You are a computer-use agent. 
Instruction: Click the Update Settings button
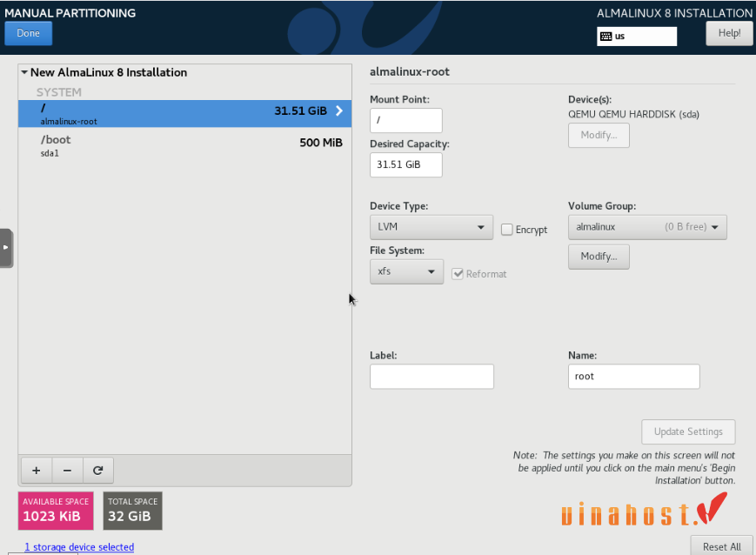tap(688, 431)
